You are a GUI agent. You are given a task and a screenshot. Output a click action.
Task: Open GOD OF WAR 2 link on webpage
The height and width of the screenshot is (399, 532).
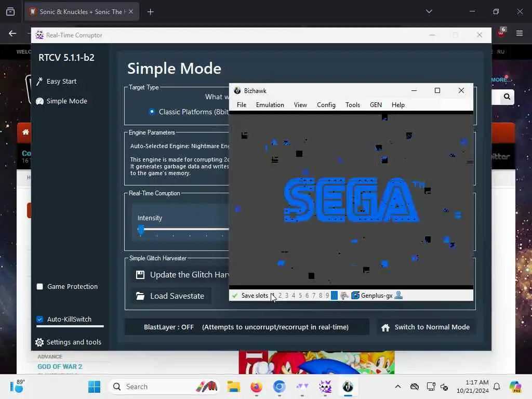click(x=60, y=367)
